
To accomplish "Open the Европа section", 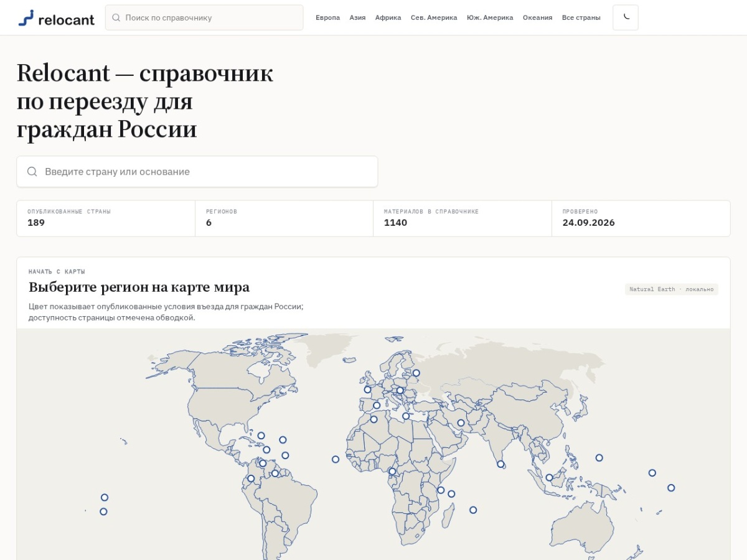I will pos(327,17).
